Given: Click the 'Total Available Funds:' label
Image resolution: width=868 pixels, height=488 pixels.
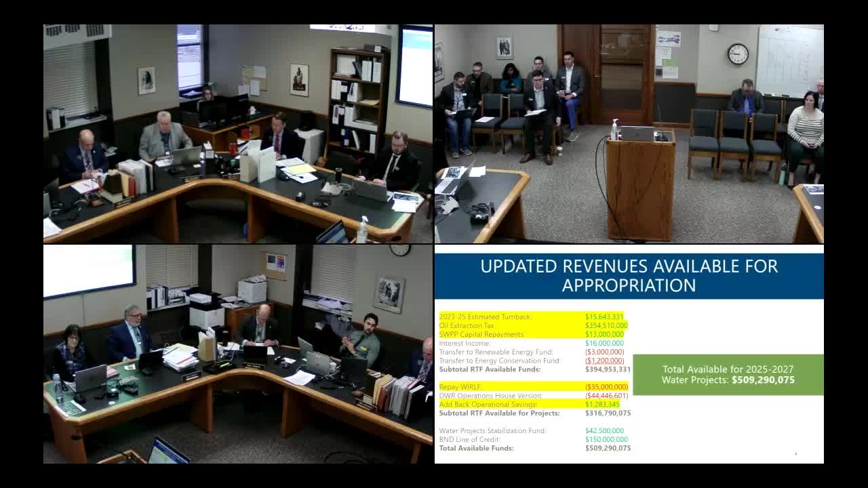Looking at the screenshot, I should (476, 448).
